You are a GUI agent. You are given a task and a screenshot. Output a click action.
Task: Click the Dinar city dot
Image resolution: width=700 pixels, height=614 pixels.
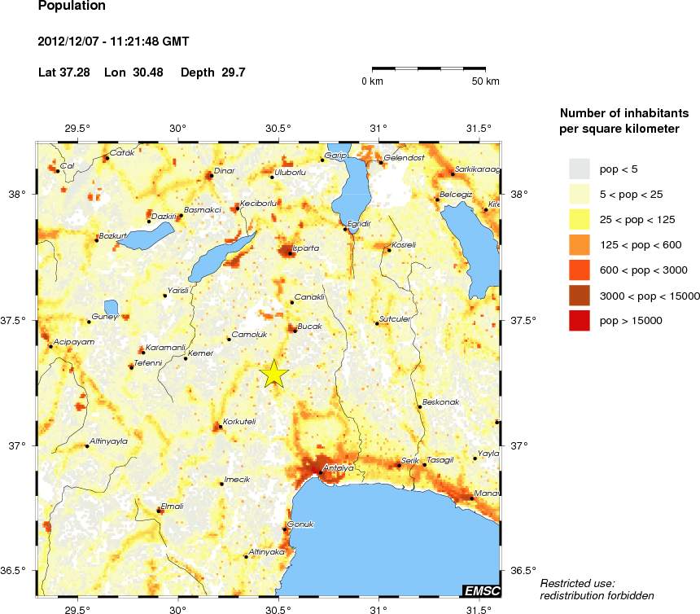[211, 175]
